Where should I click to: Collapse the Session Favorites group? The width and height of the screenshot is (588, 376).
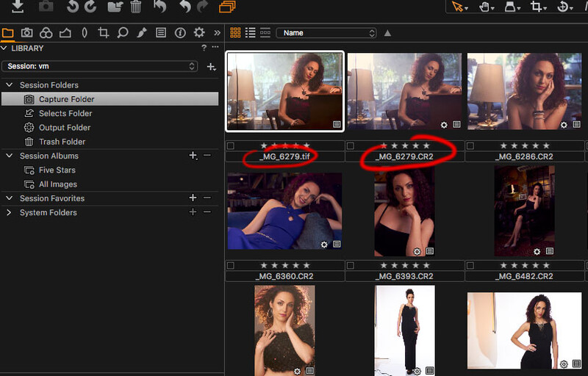pos(10,198)
